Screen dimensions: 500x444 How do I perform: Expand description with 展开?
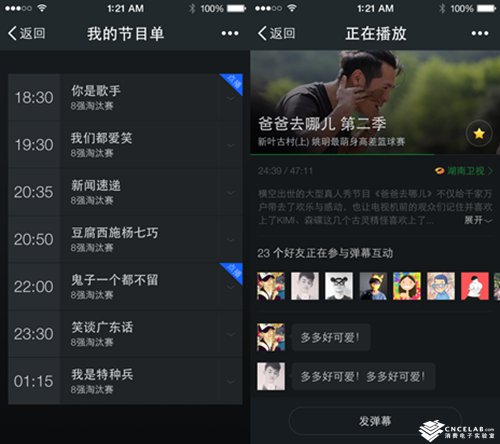478,220
